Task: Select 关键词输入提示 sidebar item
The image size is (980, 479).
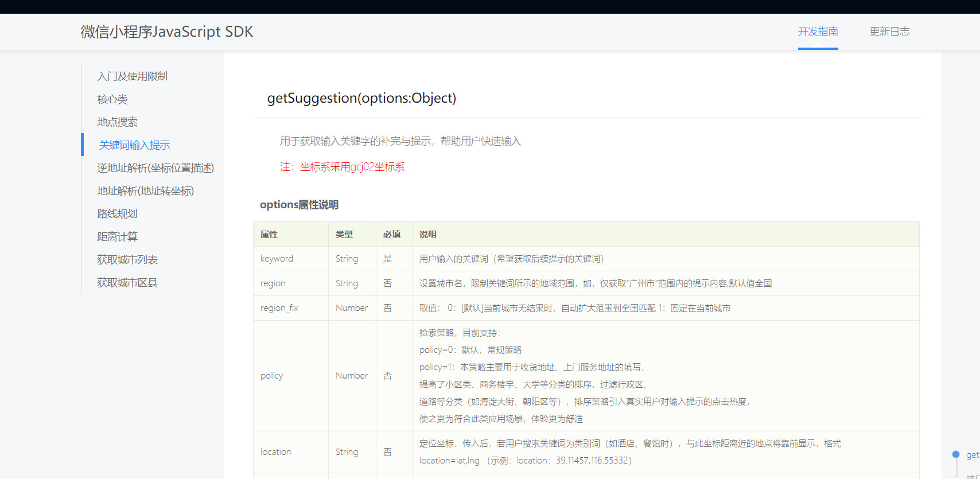Action: (134, 145)
